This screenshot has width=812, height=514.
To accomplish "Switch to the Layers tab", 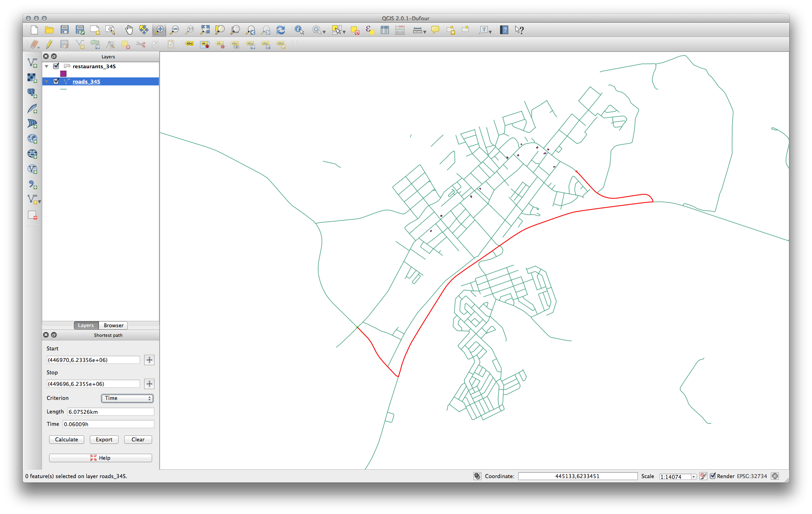I will coord(86,326).
